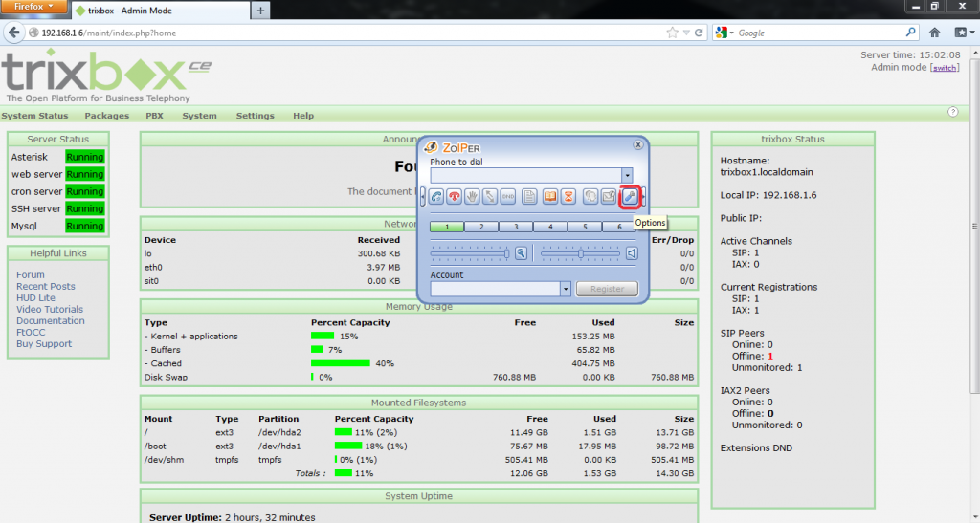Click the Firefox menu button
This screenshot has width=980, height=523.
click(x=33, y=7)
